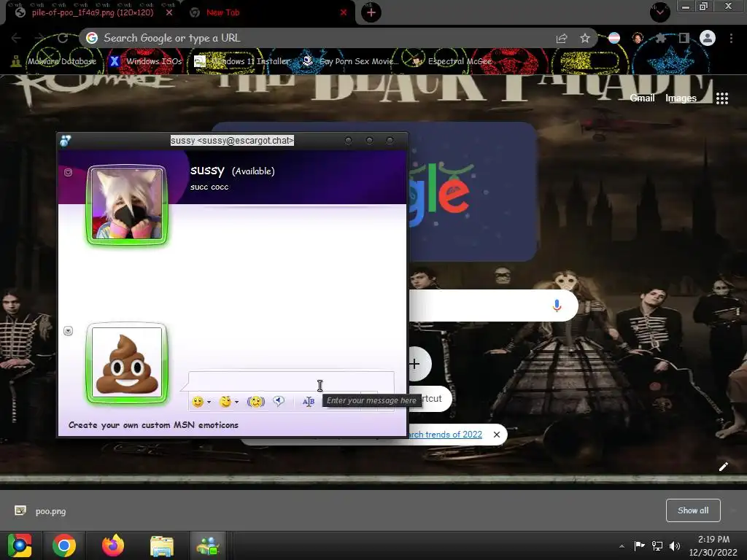The width and height of the screenshot is (747, 560).
Task: Open Gmail link on new tab page
Action: click(642, 98)
